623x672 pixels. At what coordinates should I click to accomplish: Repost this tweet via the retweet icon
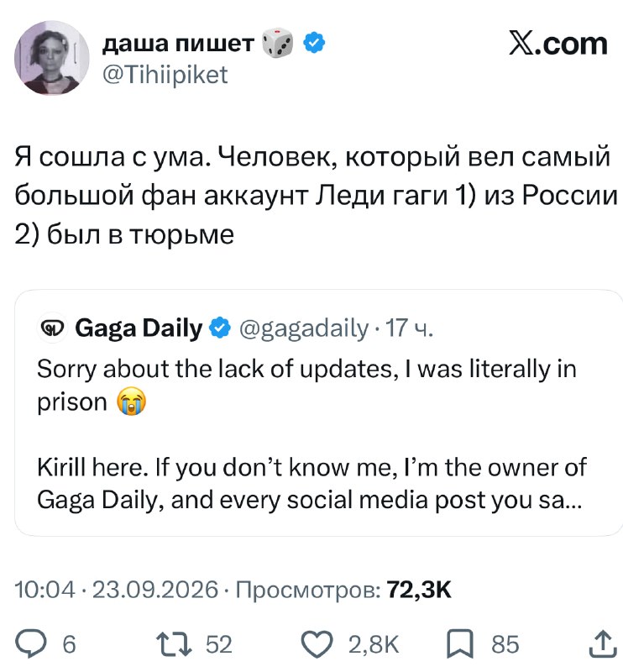174,643
